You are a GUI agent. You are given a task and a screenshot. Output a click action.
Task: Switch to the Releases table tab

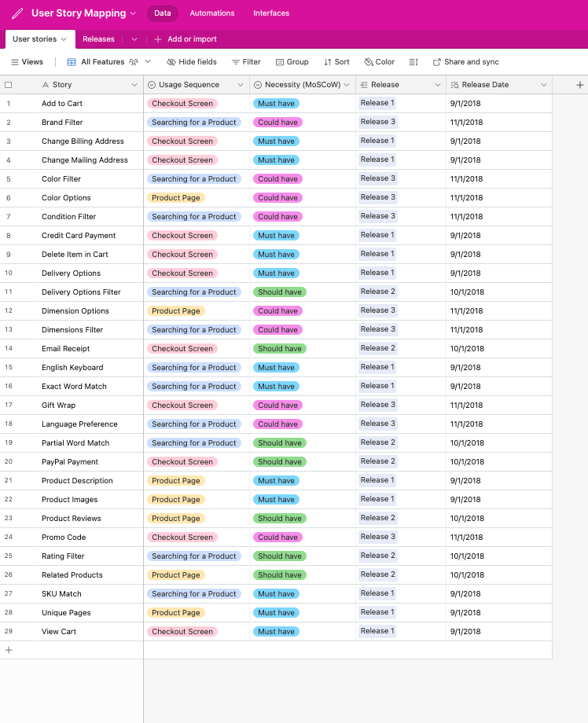98,39
